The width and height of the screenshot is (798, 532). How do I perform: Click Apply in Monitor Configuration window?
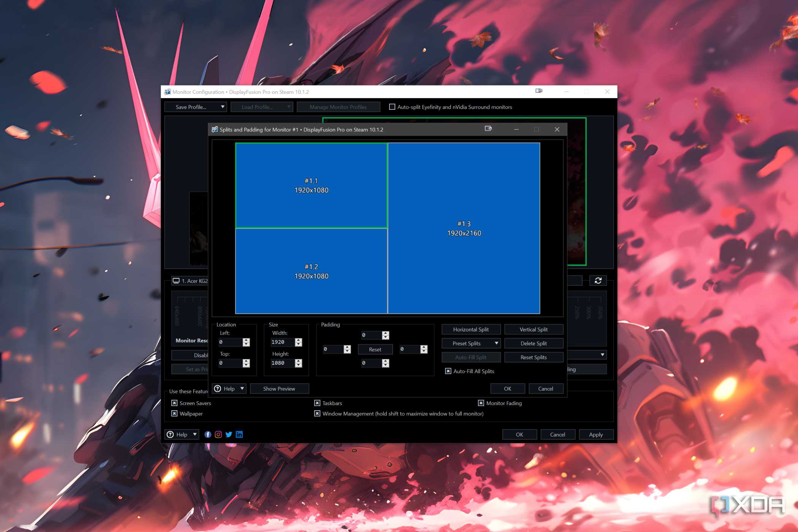(x=596, y=435)
